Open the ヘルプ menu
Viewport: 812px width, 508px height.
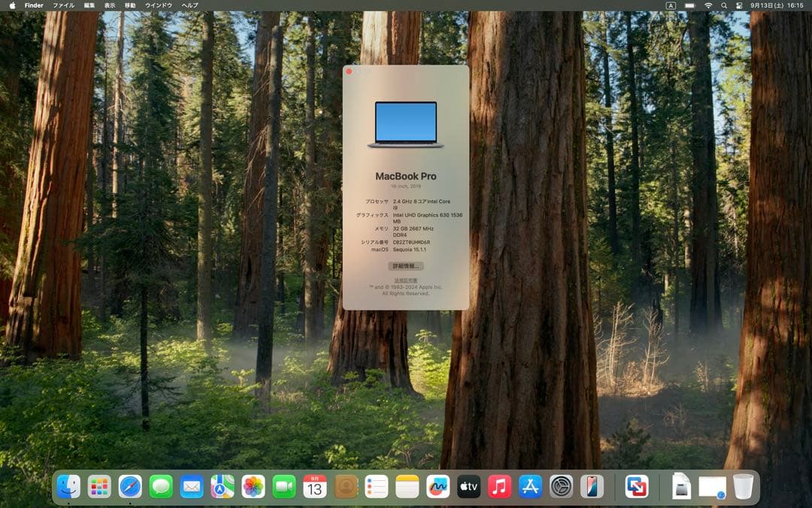pos(190,5)
